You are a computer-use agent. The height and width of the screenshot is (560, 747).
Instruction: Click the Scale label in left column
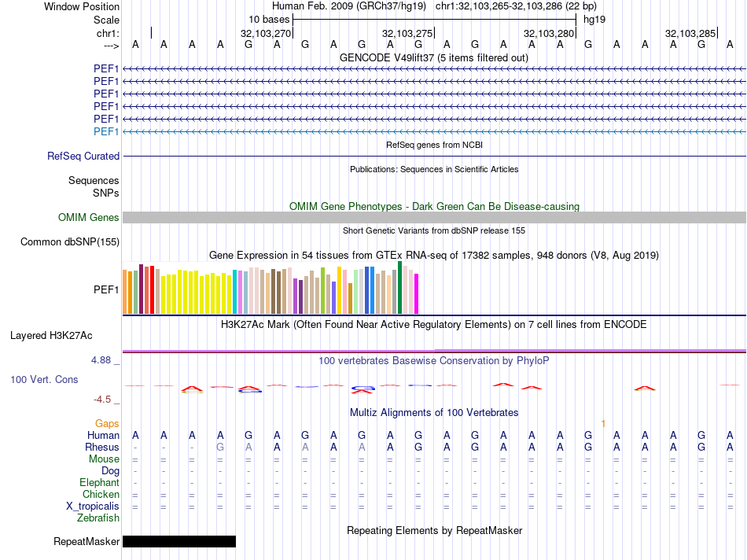tap(106, 20)
